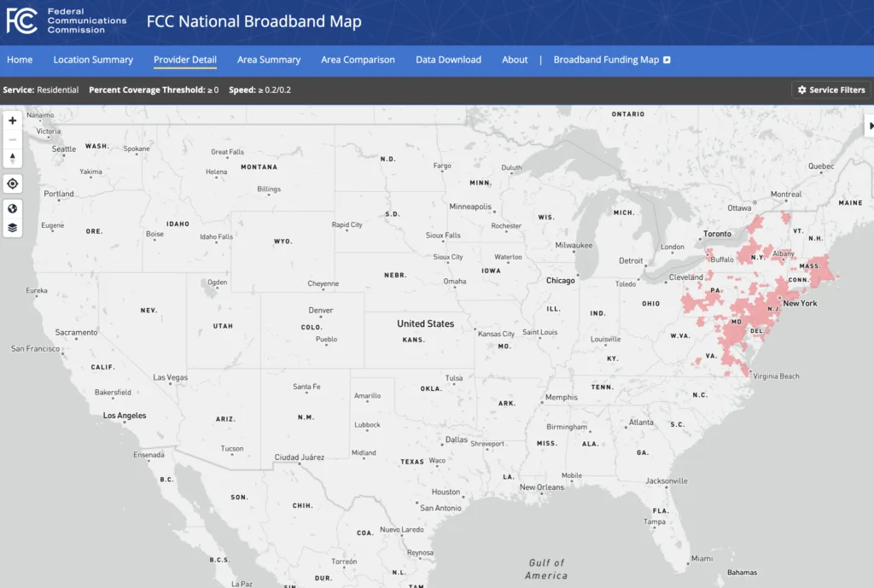Click the MONTANA state label

pyautogui.click(x=259, y=166)
